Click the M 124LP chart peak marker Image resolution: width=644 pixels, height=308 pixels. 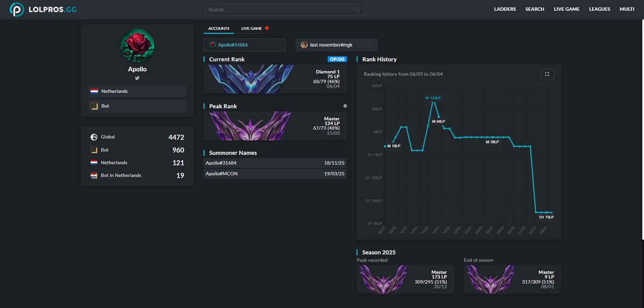tap(433, 98)
